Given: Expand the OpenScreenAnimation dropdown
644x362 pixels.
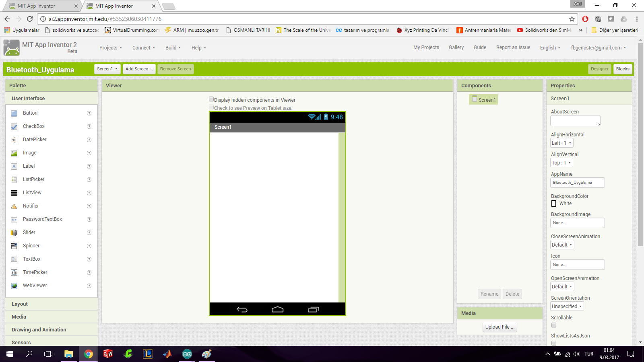Looking at the screenshot, I should pos(562,287).
